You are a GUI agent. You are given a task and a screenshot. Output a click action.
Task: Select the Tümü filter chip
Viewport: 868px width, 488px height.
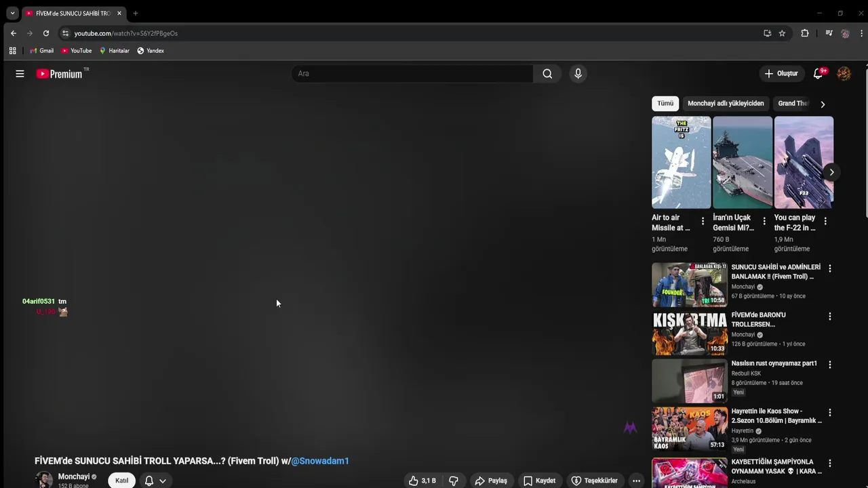point(665,104)
